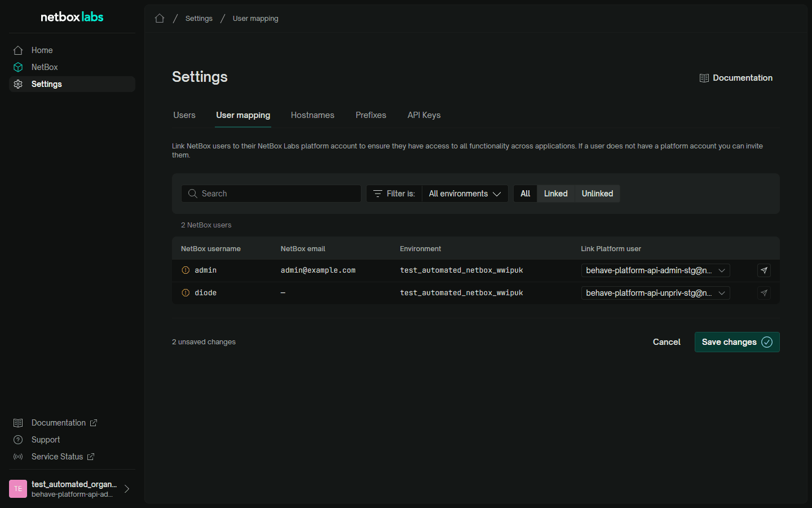Send an invite for the admin row

[764, 270]
